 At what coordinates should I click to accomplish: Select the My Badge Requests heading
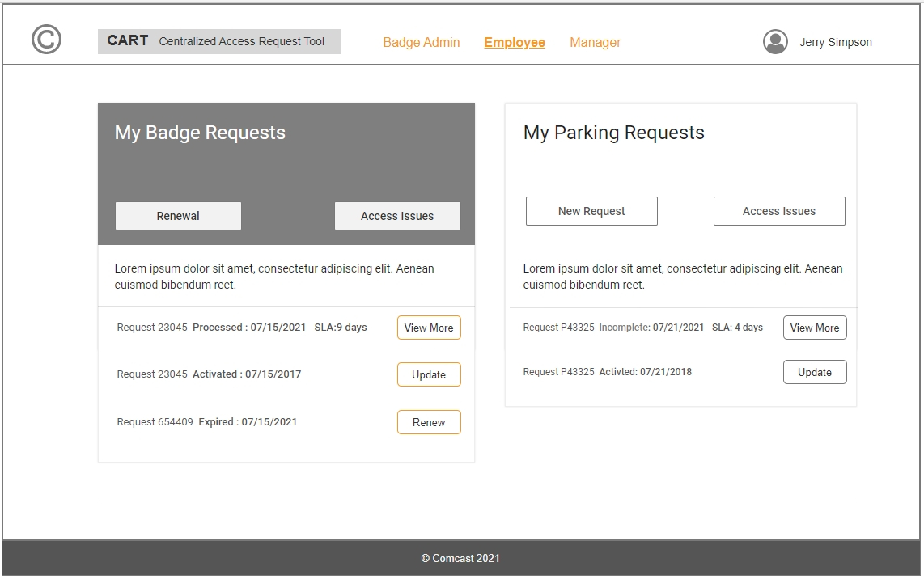click(200, 133)
